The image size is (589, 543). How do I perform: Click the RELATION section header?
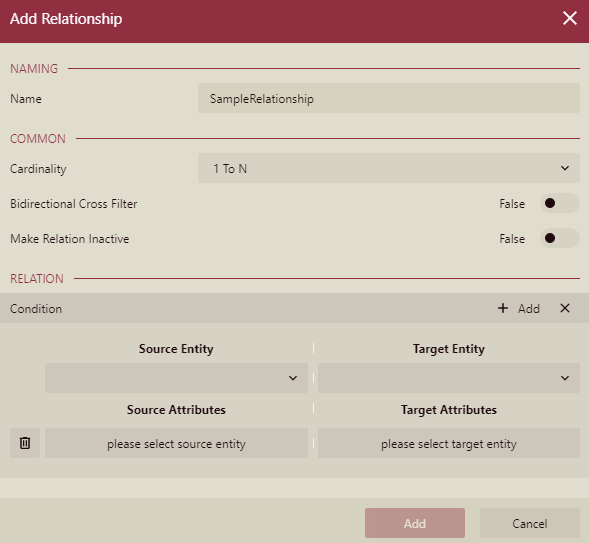coord(37,279)
